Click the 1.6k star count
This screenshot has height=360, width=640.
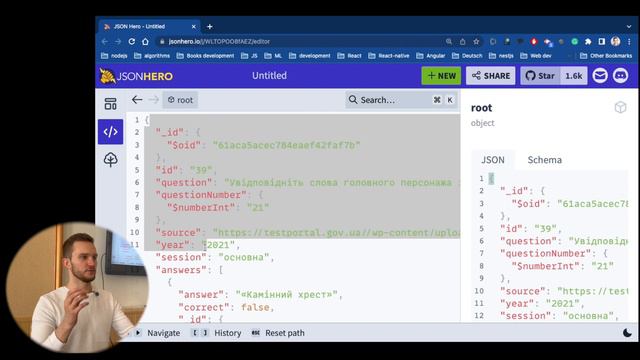pos(573,76)
